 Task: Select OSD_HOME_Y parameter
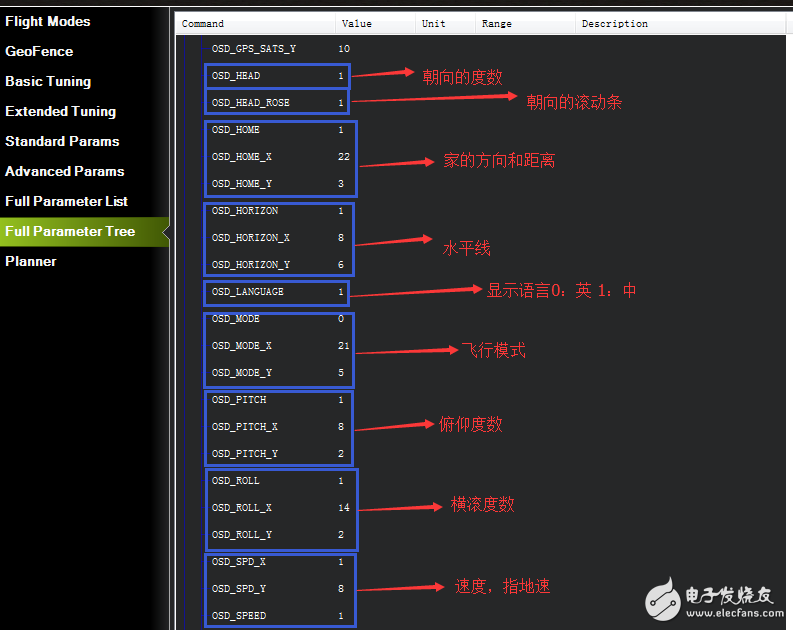click(x=241, y=184)
